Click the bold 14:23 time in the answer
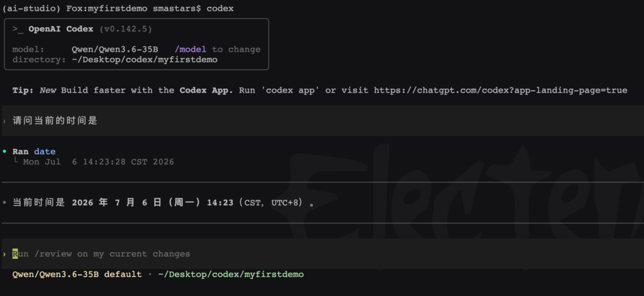Image resolution: width=644 pixels, height=296 pixels. [220, 203]
